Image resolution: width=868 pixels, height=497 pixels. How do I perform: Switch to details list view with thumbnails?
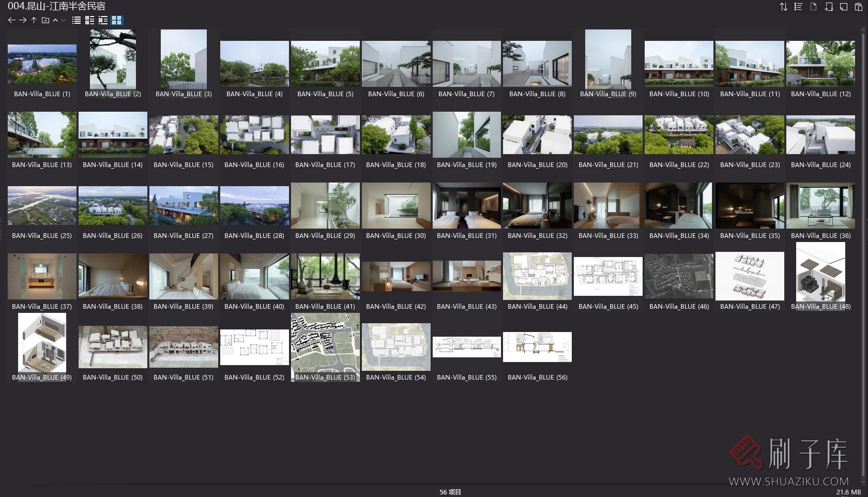tap(89, 20)
